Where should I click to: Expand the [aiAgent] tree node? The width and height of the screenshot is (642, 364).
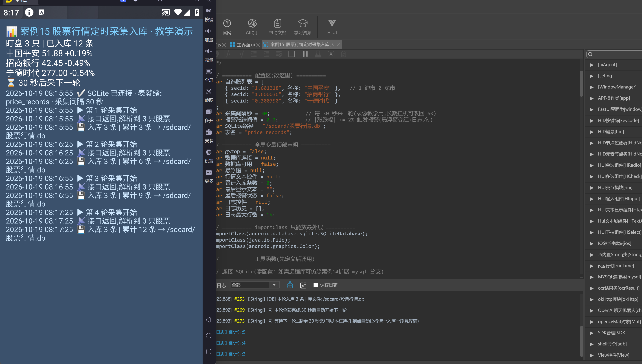point(591,65)
